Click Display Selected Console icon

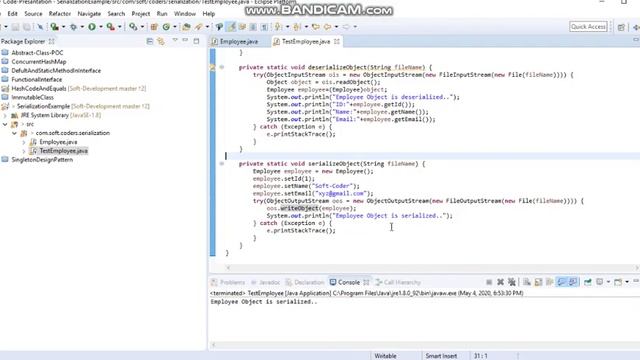tap(599, 282)
